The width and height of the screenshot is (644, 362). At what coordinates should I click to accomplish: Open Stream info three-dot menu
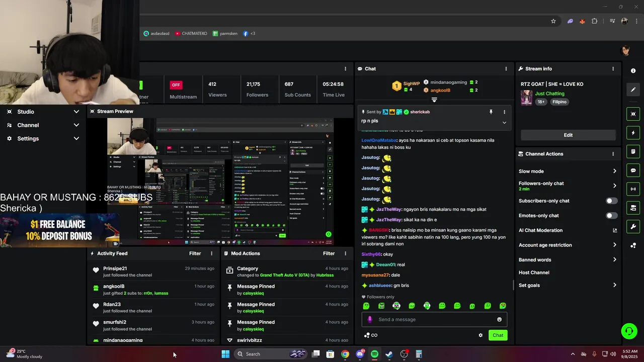tap(613, 69)
